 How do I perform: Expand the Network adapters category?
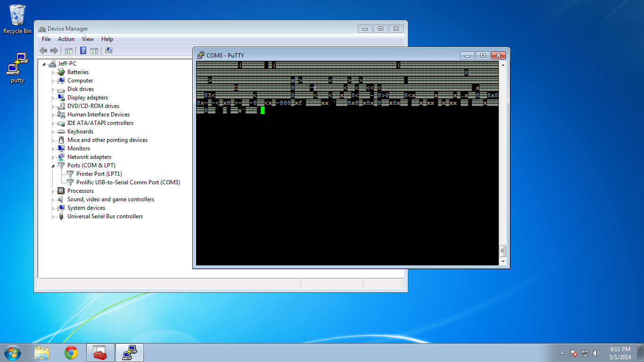(x=53, y=157)
